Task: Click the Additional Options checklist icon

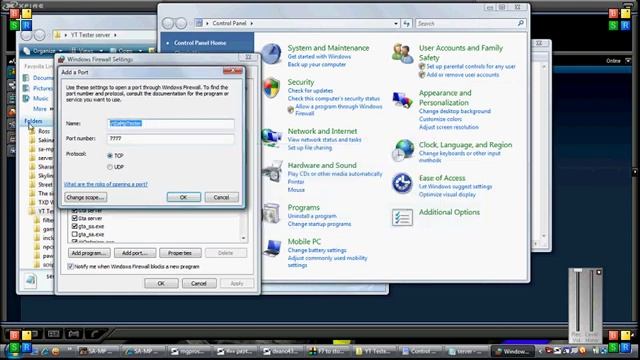Action: tap(402, 217)
